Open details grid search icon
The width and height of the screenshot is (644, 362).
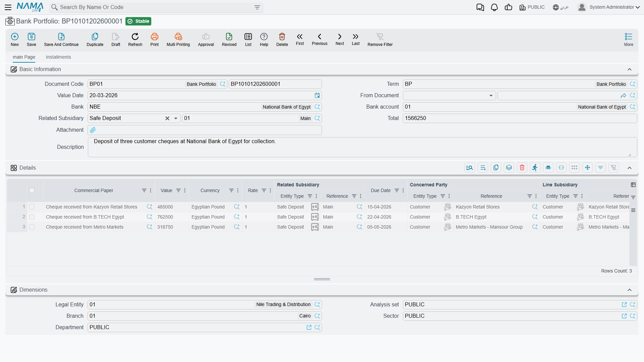point(470,168)
